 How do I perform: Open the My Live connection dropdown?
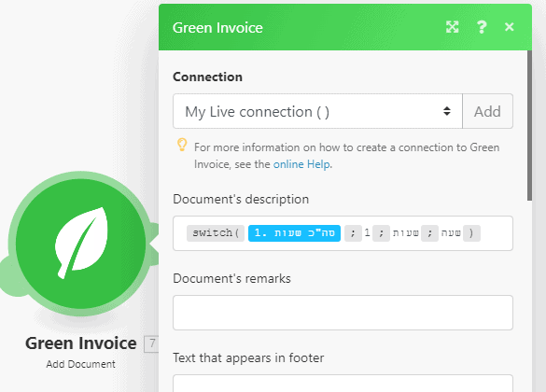coord(317,111)
